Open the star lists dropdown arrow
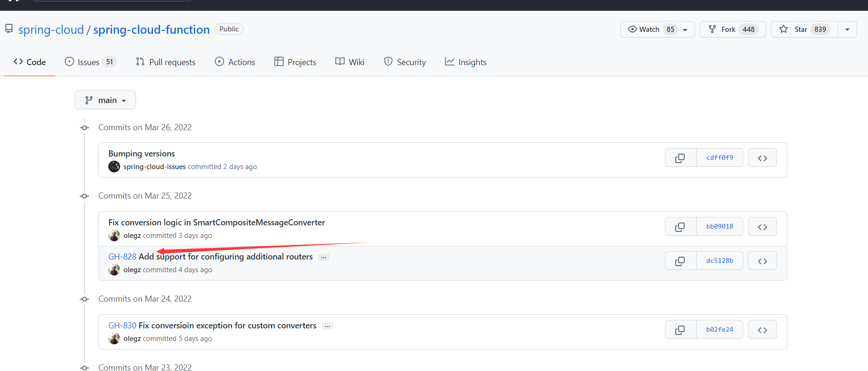Screen dimensions: 868x371 tap(847, 30)
